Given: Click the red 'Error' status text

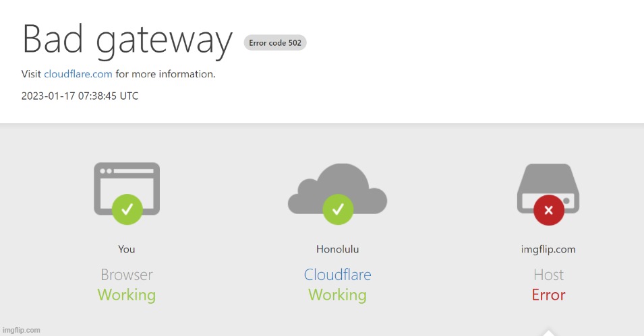Looking at the screenshot, I should 548,295.
